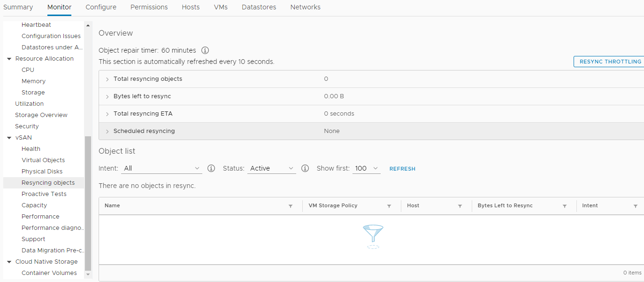The image size is (644, 282).
Task: Open the Configure tab
Action: (101, 7)
